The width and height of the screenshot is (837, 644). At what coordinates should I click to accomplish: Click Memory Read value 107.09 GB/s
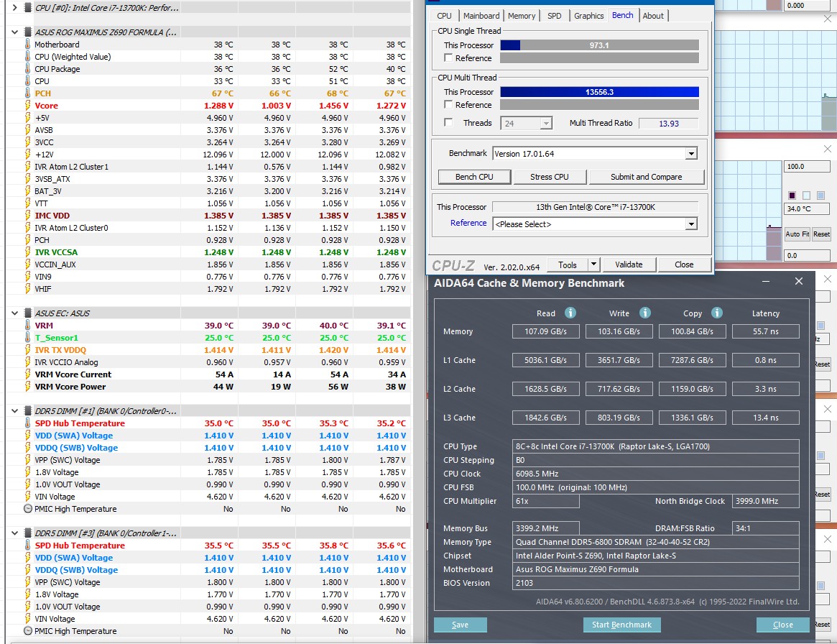click(x=545, y=331)
